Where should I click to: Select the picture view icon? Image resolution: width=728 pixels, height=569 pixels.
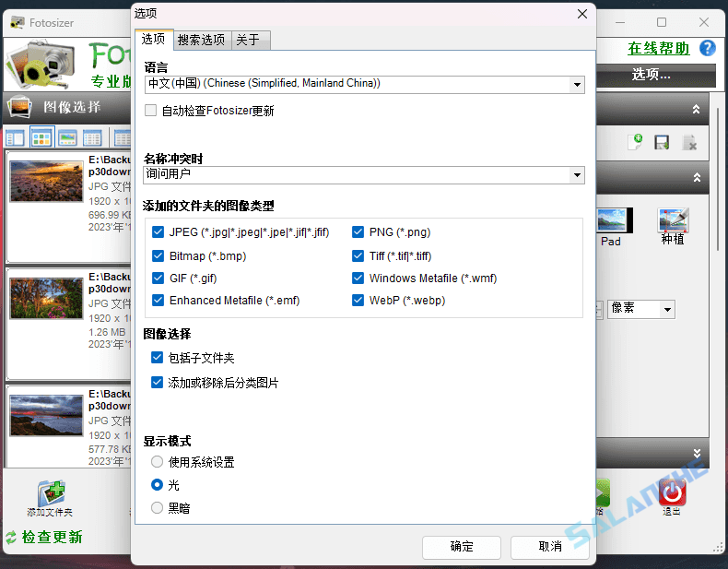click(67, 138)
